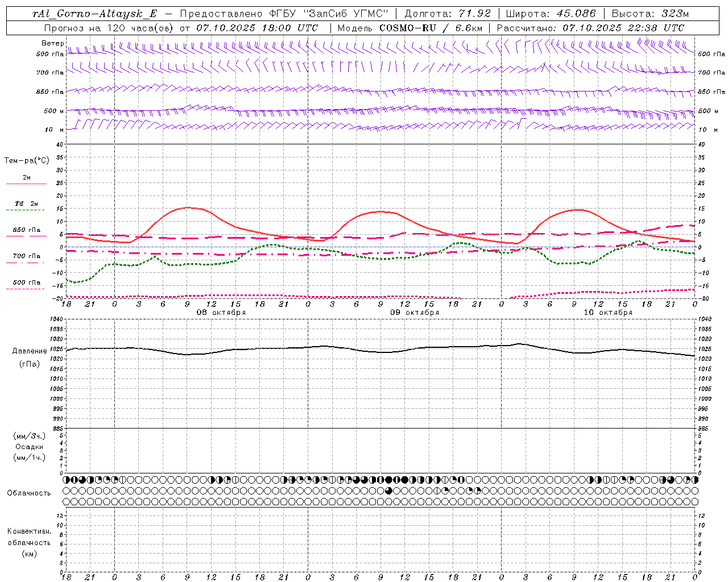Screen dimensions: 728x582
Task: Click the Широта: 45.086 value
Action: [x=551, y=14]
